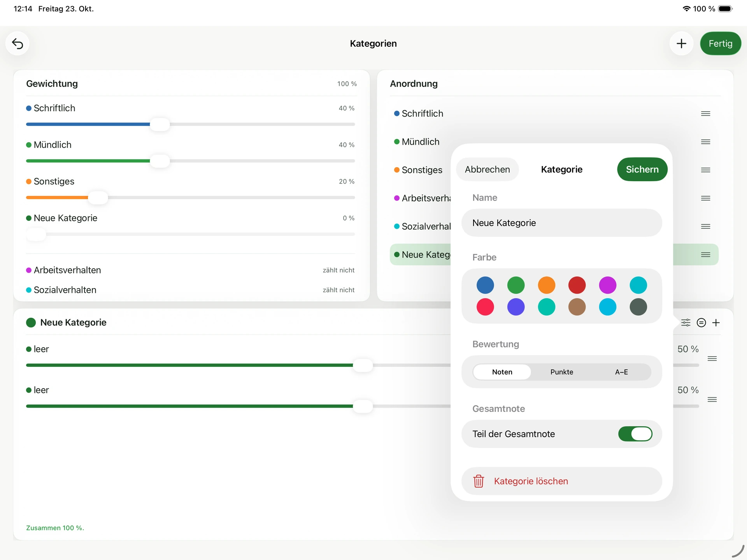Screen dimensions: 747x560
Task: Pick the dark gray color swatch
Action: [x=638, y=307]
